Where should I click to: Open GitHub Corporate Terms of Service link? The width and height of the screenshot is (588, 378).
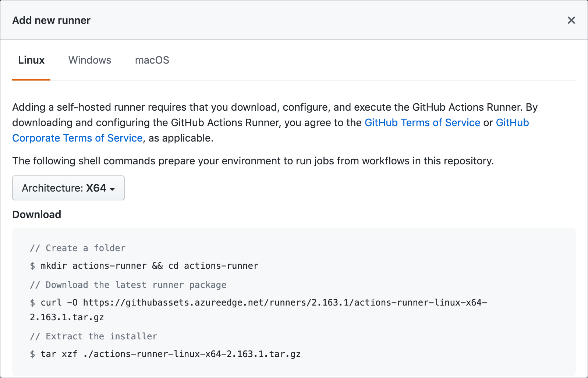tap(78, 138)
